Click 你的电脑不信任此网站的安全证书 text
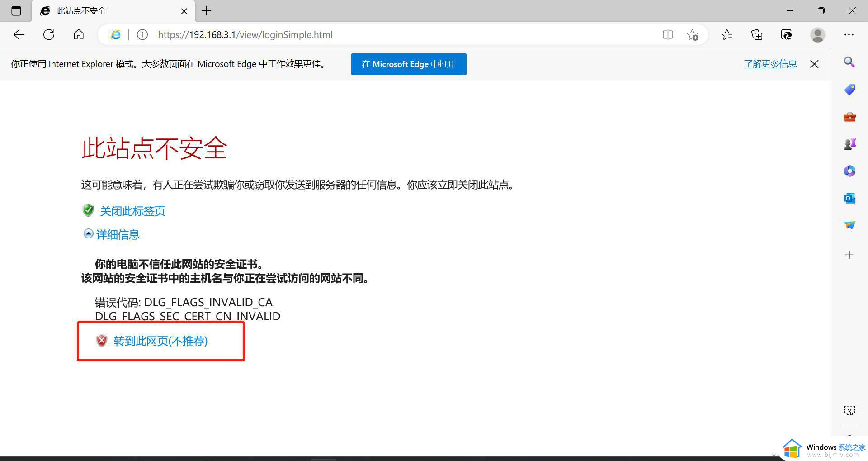This screenshot has height=461, width=868. click(x=179, y=264)
